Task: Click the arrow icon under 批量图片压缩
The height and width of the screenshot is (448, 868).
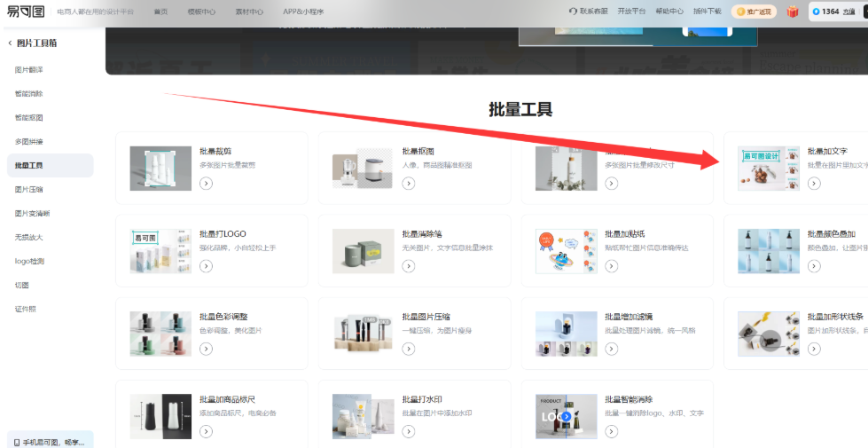Action: pyautogui.click(x=409, y=349)
